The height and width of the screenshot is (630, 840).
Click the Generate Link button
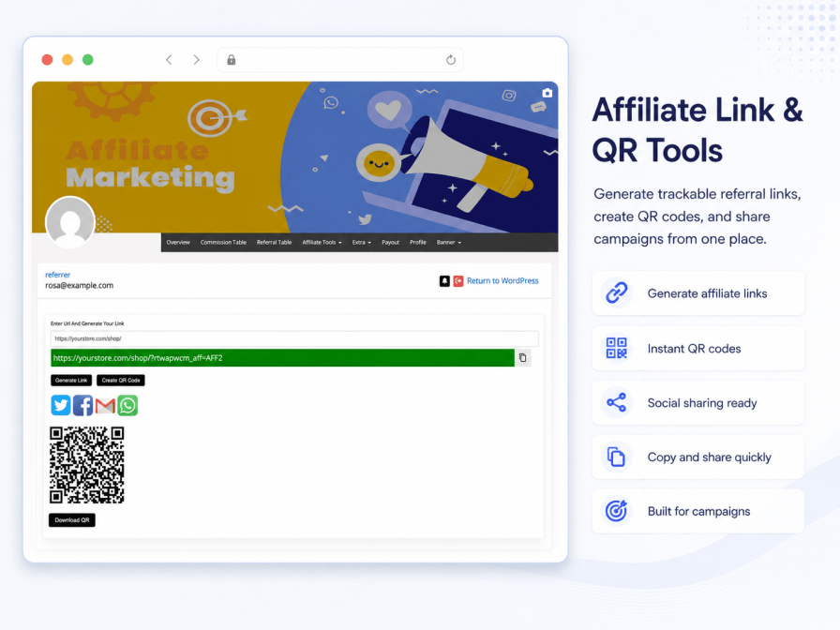71,381
